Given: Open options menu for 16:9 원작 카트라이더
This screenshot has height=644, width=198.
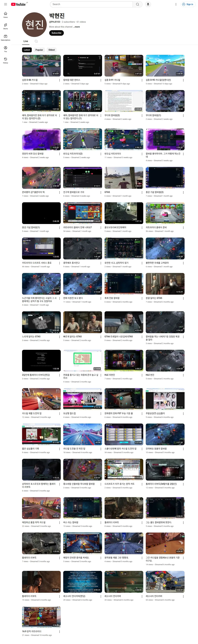Looking at the screenshot, I should [59, 632].
